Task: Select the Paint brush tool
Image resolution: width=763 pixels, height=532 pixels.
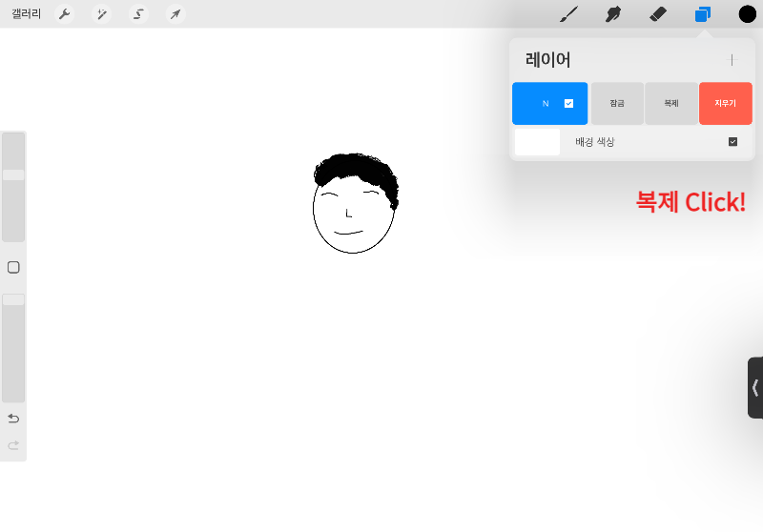Action: (568, 14)
